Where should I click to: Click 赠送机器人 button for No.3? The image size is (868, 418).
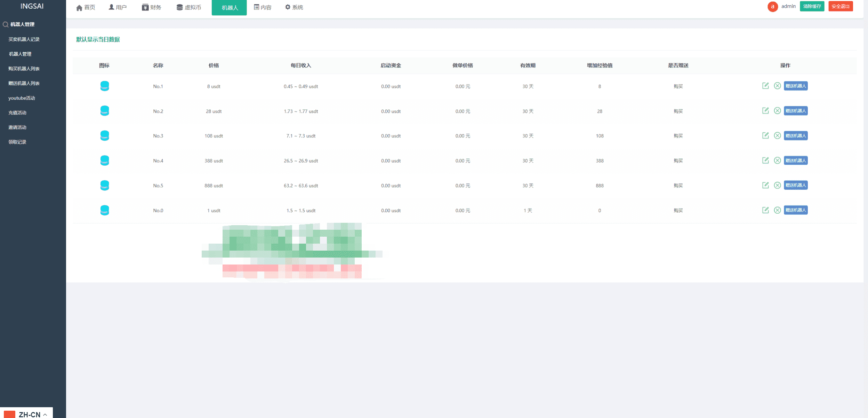coord(795,136)
